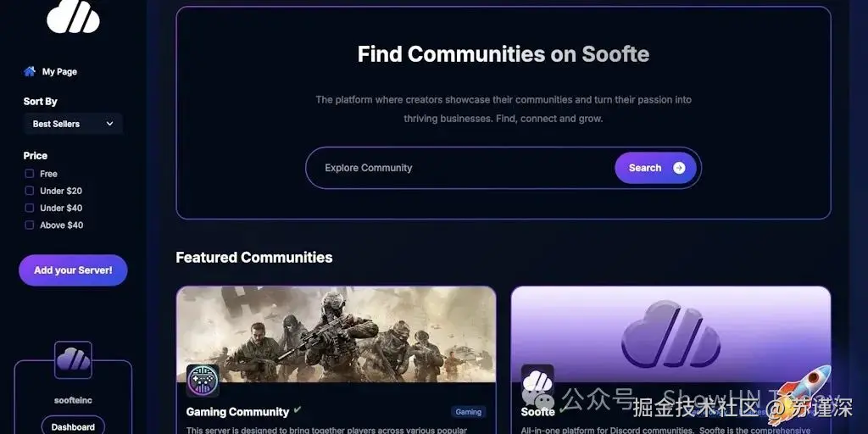Select the Gaming category tag
The width and height of the screenshot is (868, 434).
pos(468,412)
